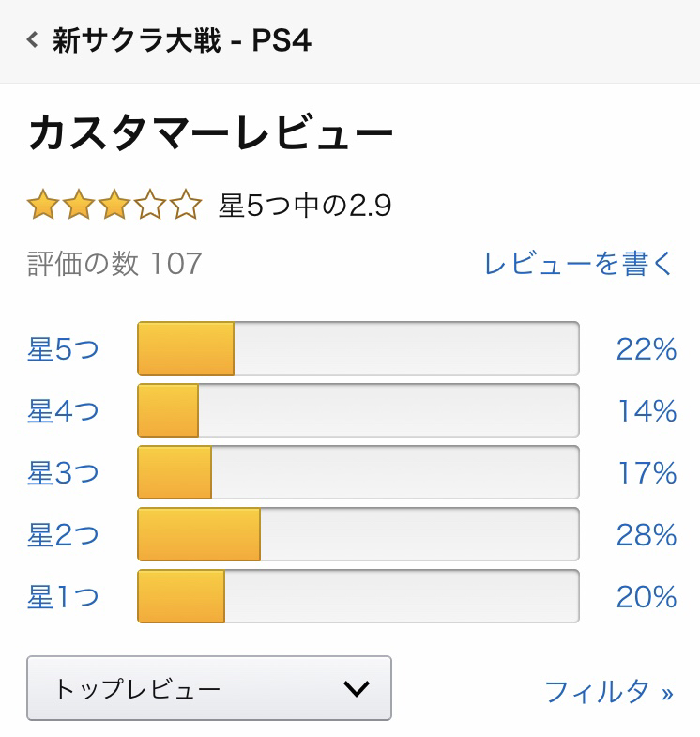Click the 20% percentage link

[647, 597]
